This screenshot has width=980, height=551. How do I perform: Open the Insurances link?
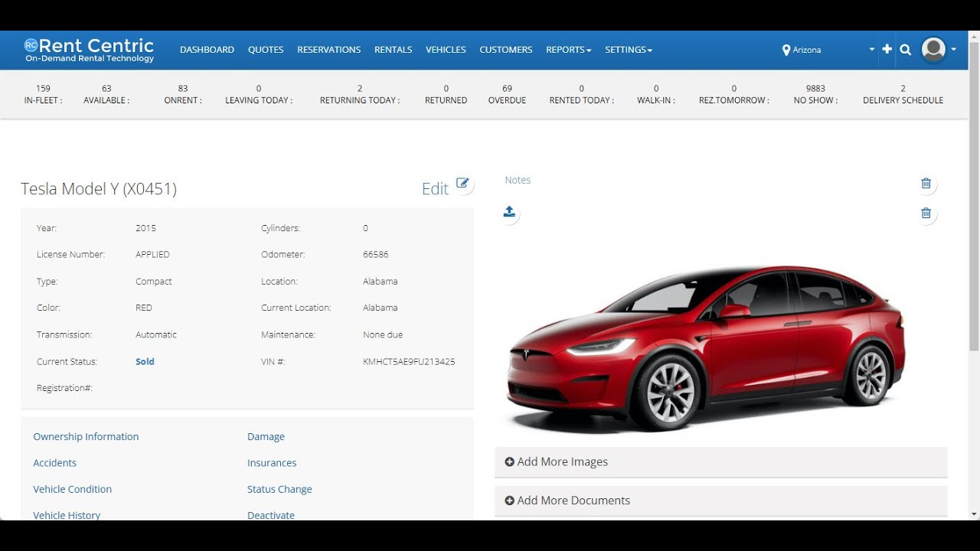(272, 463)
